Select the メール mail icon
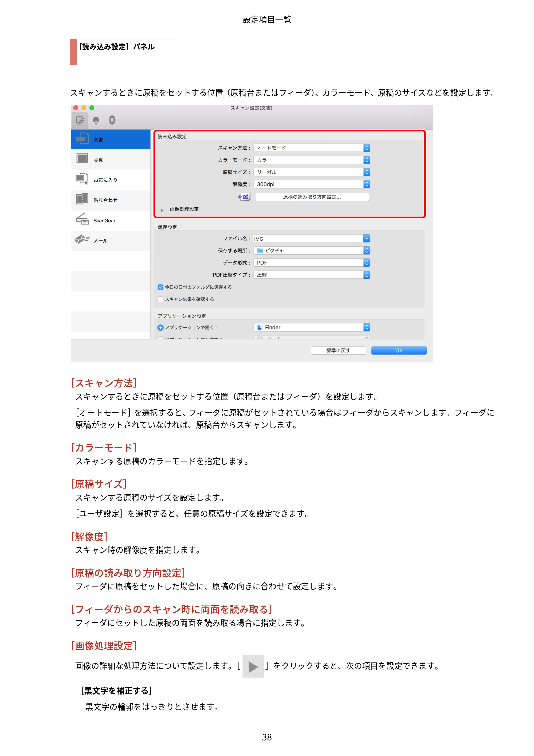 click(x=82, y=239)
